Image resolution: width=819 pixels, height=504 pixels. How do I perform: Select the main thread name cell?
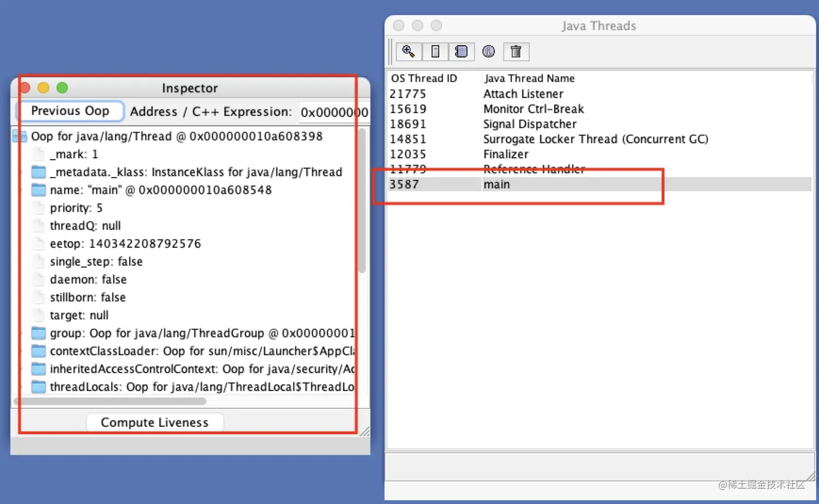647,184
